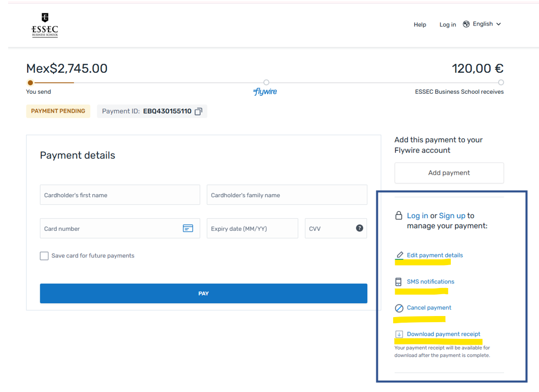Click the Payment ID EBQ430155110 text

tap(146, 111)
